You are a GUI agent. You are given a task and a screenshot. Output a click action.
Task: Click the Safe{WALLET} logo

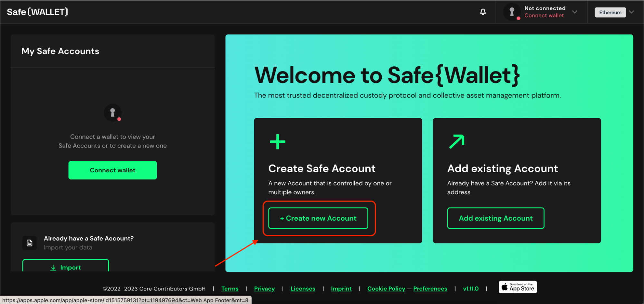(x=37, y=12)
